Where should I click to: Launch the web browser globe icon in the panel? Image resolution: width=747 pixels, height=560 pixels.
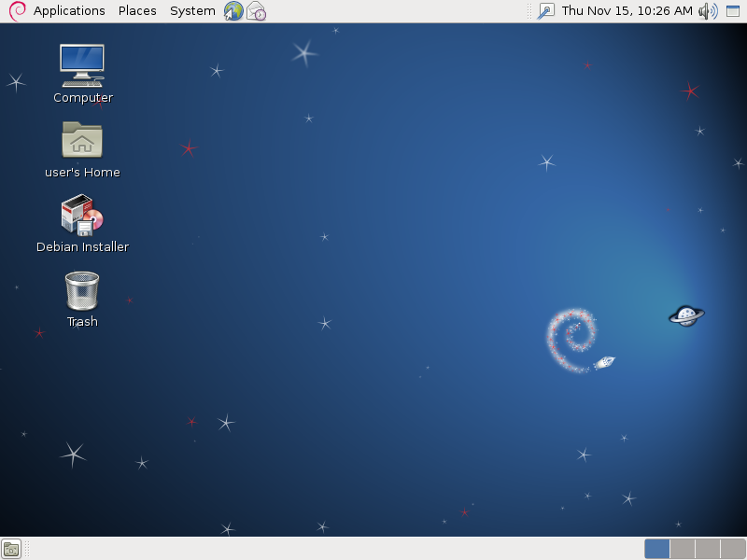(233, 11)
